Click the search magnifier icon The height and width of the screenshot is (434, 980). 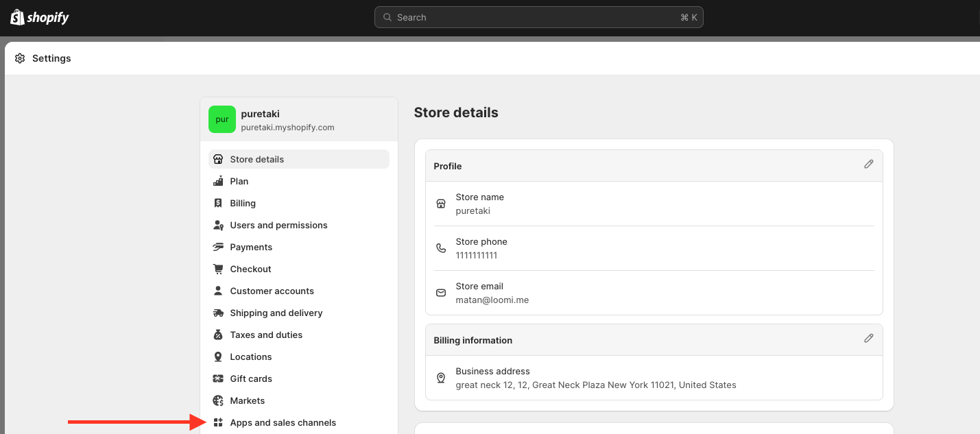click(x=387, y=17)
